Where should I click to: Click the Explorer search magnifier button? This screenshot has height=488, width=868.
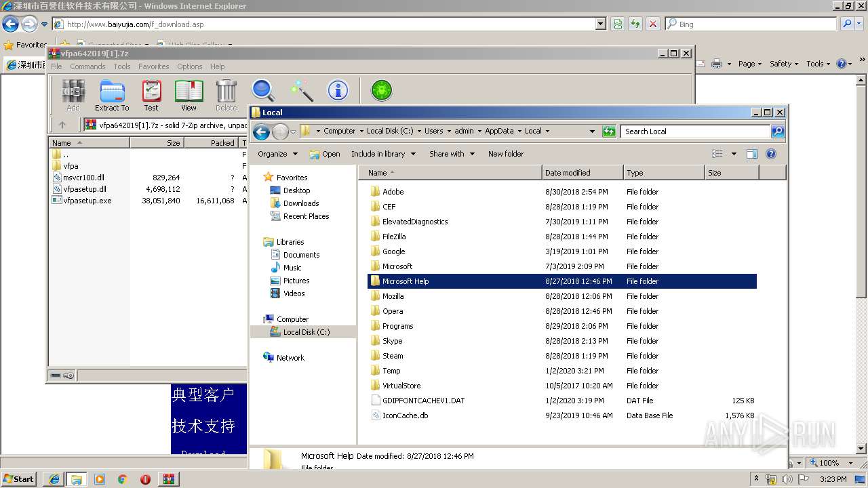pyautogui.click(x=778, y=131)
